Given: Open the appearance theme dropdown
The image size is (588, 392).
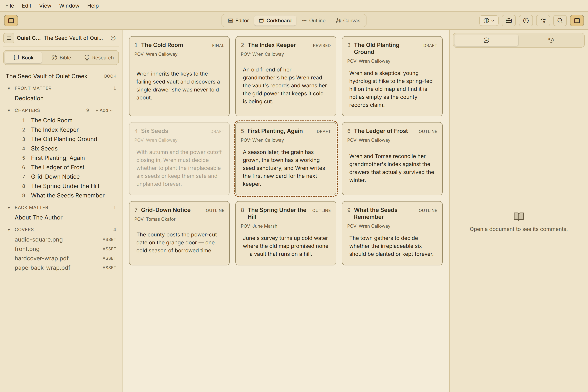Looking at the screenshot, I should (489, 20).
